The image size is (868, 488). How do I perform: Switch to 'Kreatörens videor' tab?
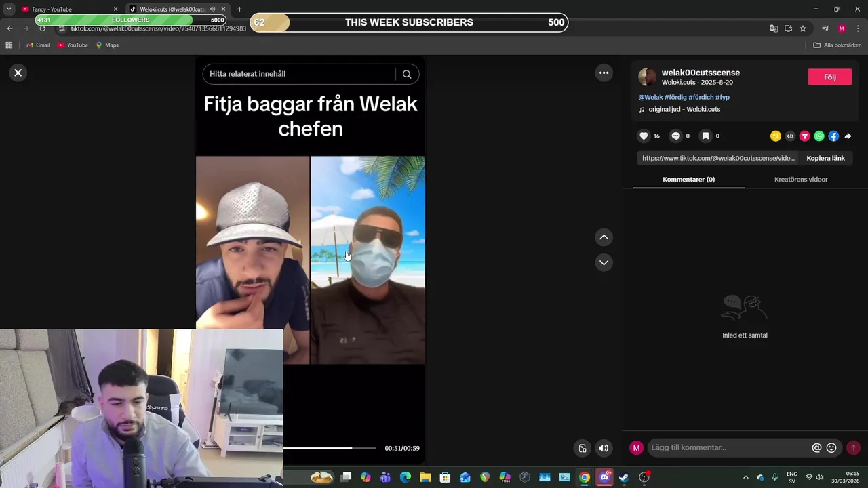pyautogui.click(x=801, y=180)
